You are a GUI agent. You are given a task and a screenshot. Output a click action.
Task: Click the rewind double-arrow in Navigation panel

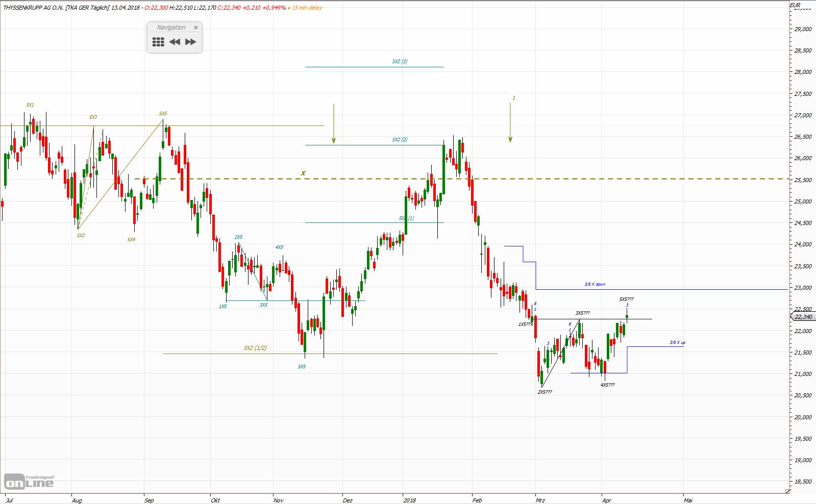click(x=175, y=42)
